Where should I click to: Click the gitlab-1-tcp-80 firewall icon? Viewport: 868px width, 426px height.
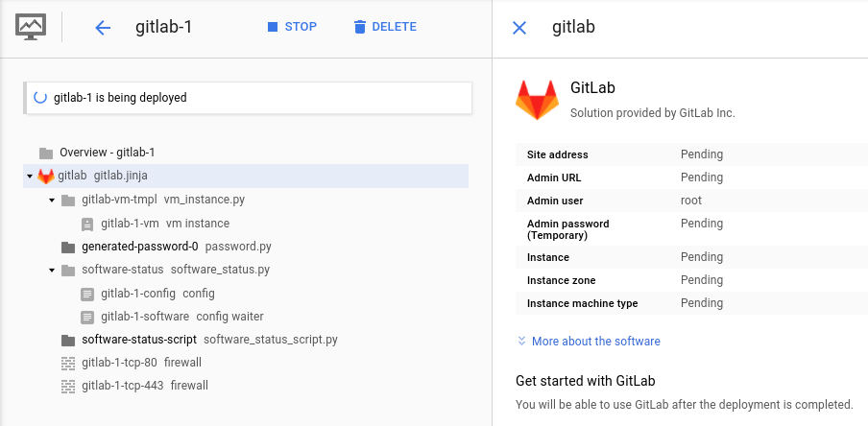pyautogui.click(x=68, y=363)
